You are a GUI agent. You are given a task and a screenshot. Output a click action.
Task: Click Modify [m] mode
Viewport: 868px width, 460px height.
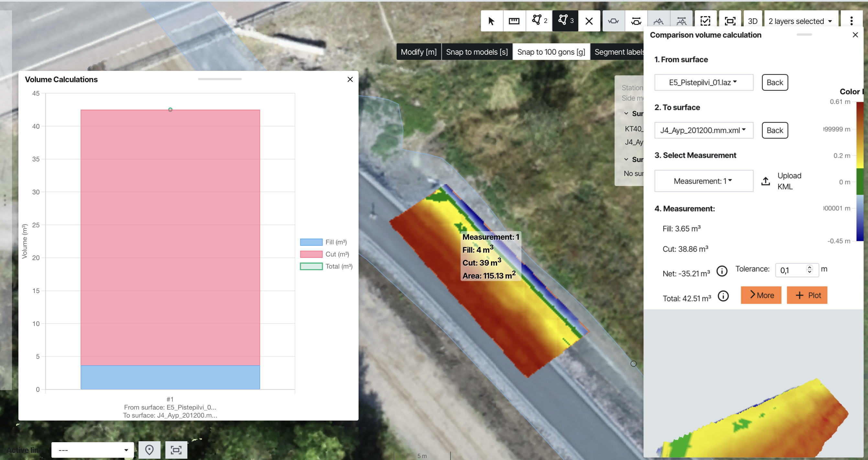click(x=418, y=51)
